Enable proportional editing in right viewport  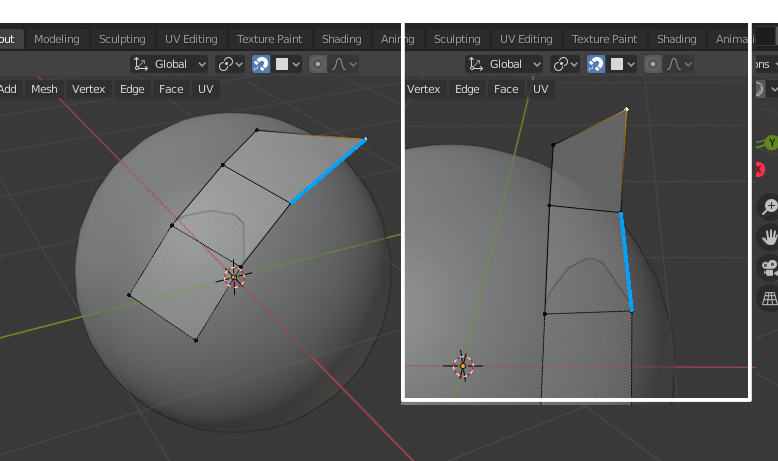coord(653,64)
